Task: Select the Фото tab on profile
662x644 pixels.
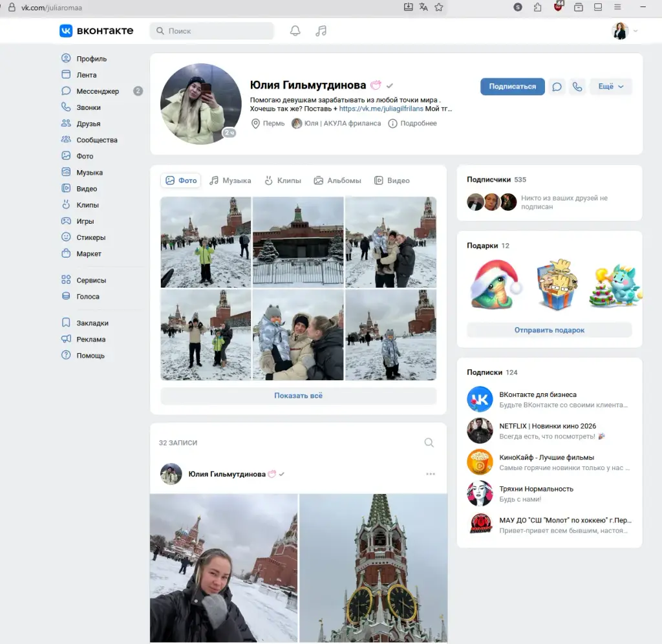Action: click(181, 180)
